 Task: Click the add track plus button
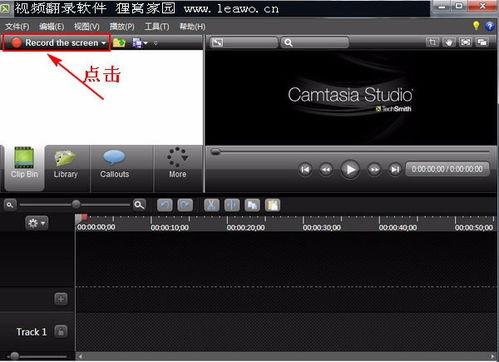61,299
